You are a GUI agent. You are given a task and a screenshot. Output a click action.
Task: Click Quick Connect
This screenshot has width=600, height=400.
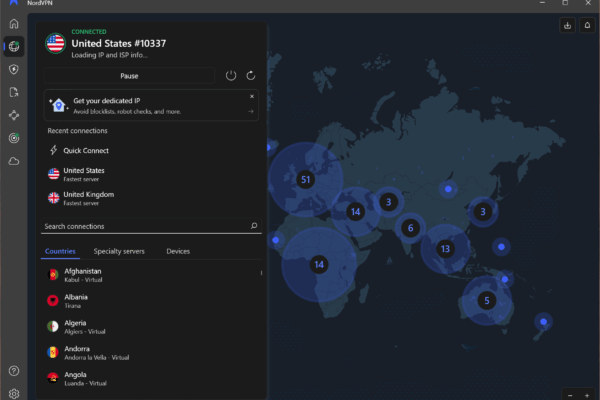pyautogui.click(x=86, y=151)
